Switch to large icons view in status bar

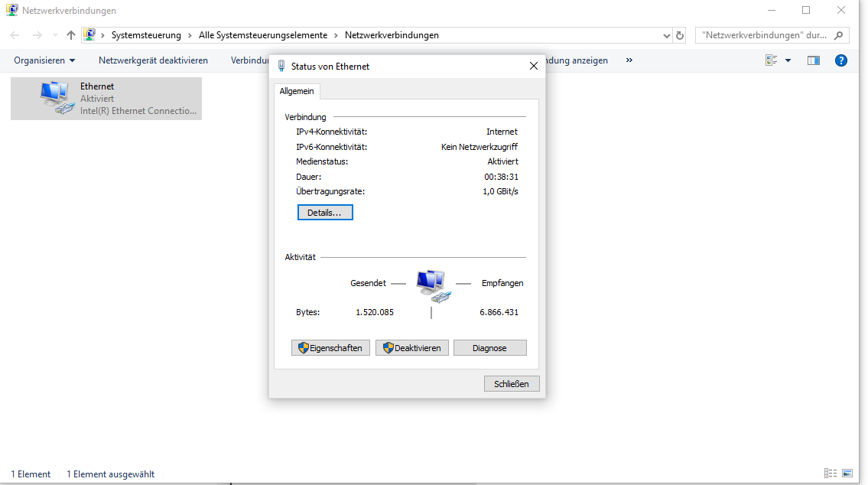(x=847, y=474)
